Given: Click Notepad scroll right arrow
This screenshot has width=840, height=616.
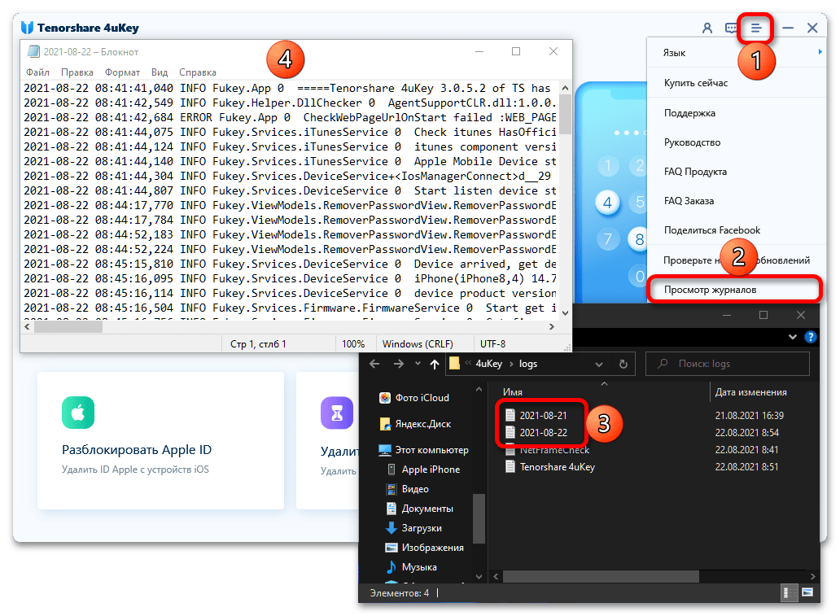Looking at the screenshot, I should (x=551, y=326).
